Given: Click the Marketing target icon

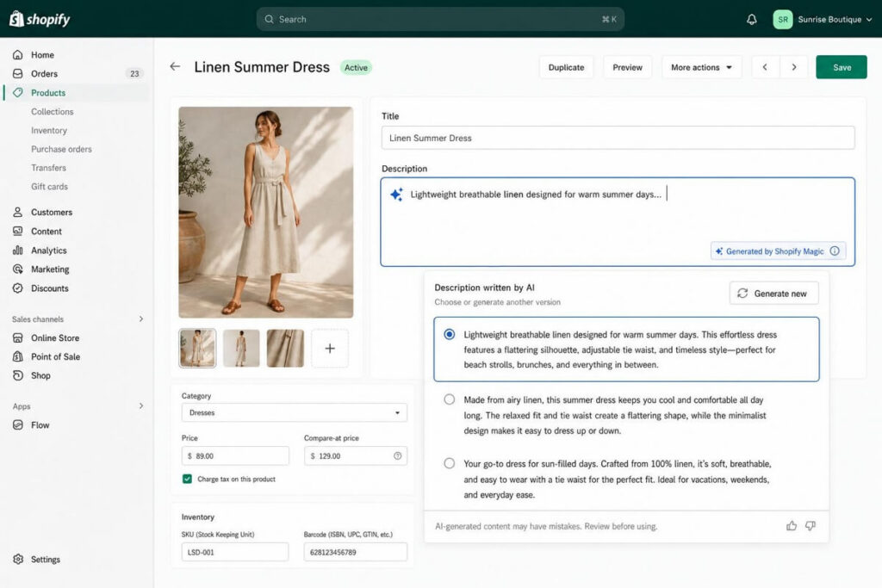Looking at the screenshot, I should 18,269.
